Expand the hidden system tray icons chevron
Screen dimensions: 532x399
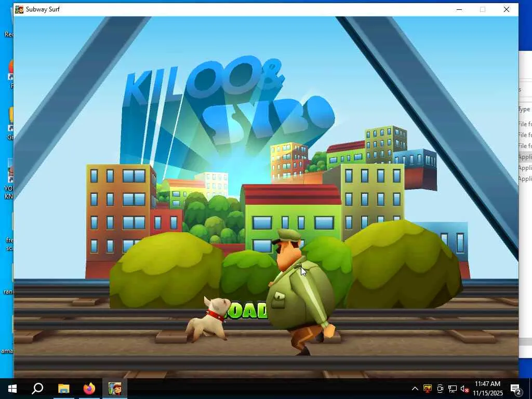click(x=415, y=389)
